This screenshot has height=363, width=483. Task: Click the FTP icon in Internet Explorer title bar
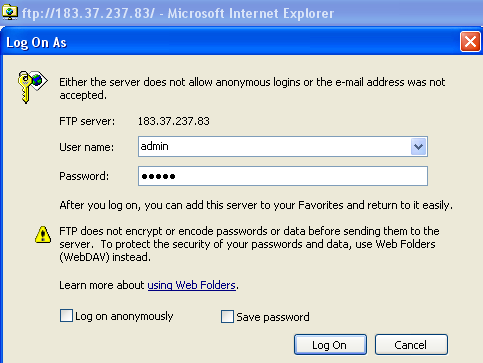pyautogui.click(x=10, y=13)
